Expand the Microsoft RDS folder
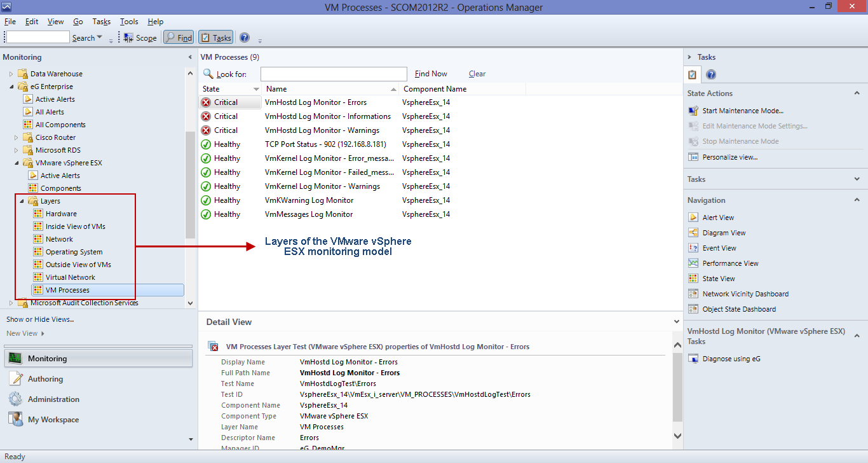The width and height of the screenshot is (868, 463). pyautogui.click(x=16, y=150)
